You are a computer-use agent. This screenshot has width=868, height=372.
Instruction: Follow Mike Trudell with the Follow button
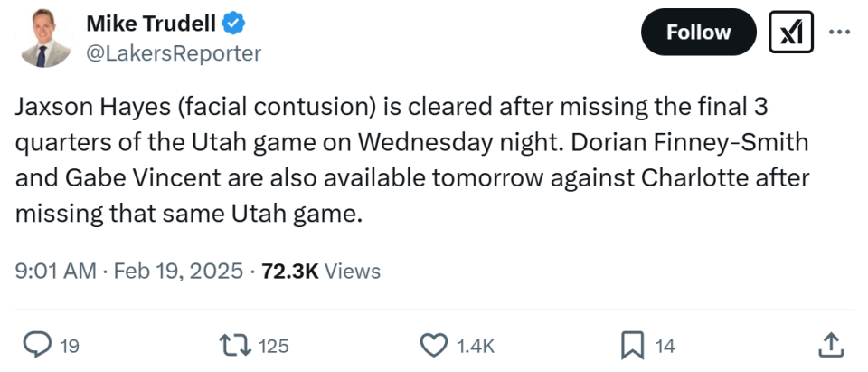click(x=698, y=33)
